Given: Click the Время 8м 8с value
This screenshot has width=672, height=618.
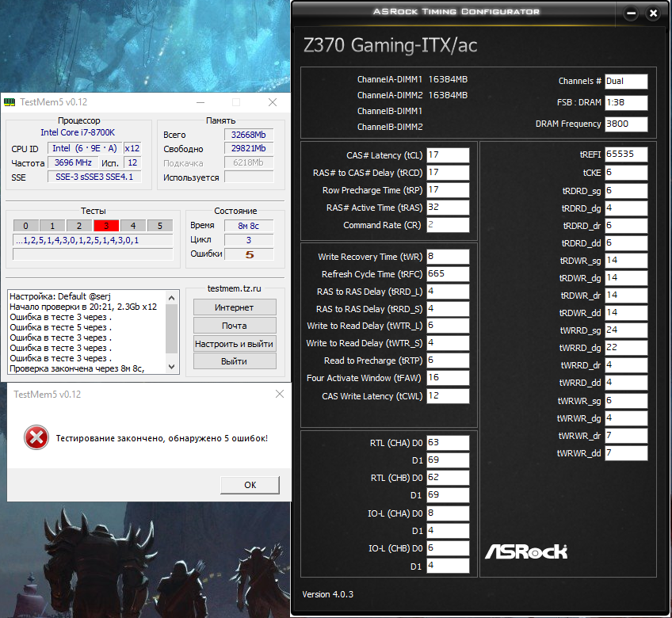Looking at the screenshot, I should click(x=249, y=226).
